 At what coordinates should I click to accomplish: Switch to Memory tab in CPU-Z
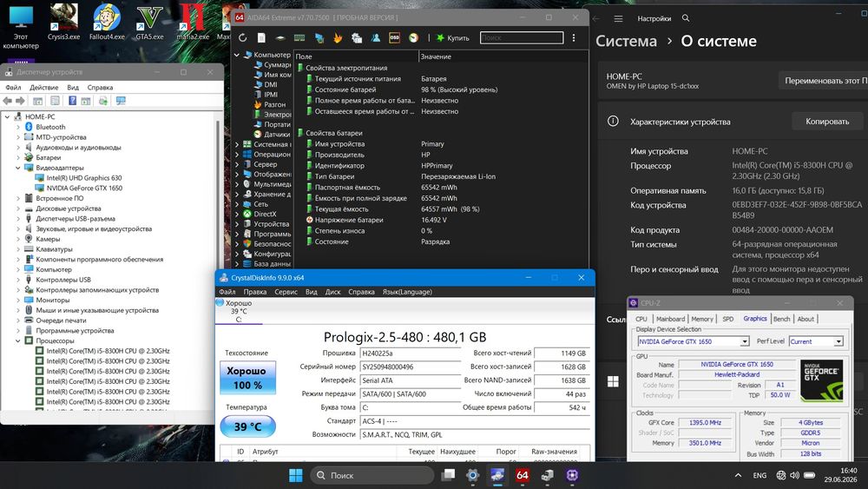(702, 319)
